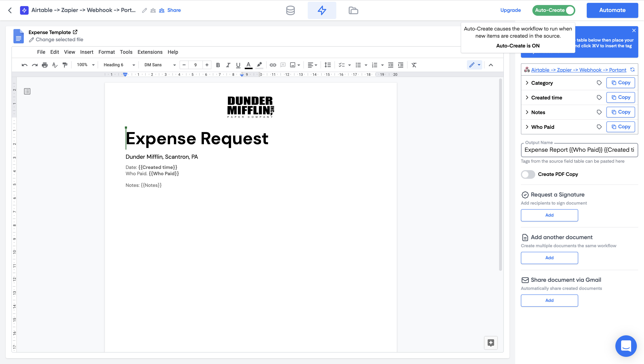
Task: Toggle bold formatting
Action: (218, 65)
